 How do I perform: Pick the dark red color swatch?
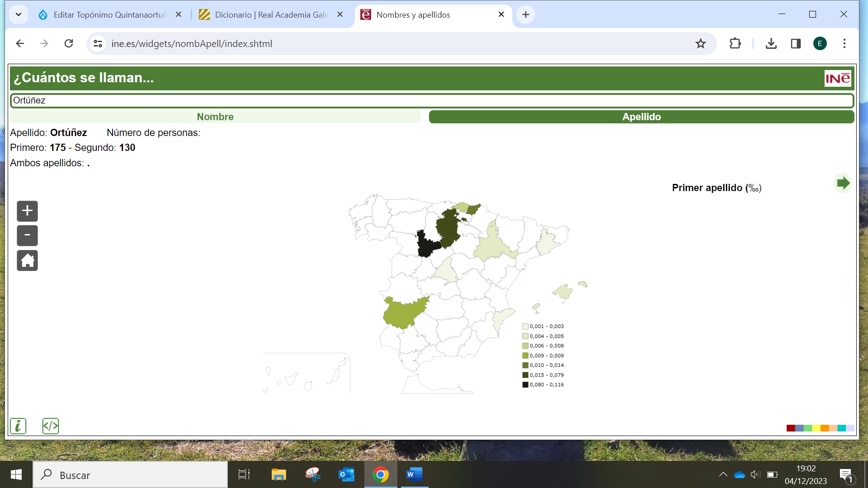[791, 428]
